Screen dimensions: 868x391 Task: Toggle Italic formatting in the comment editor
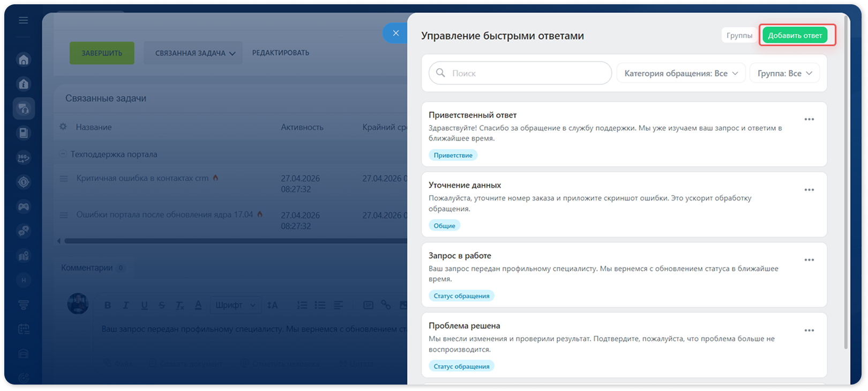tap(126, 305)
